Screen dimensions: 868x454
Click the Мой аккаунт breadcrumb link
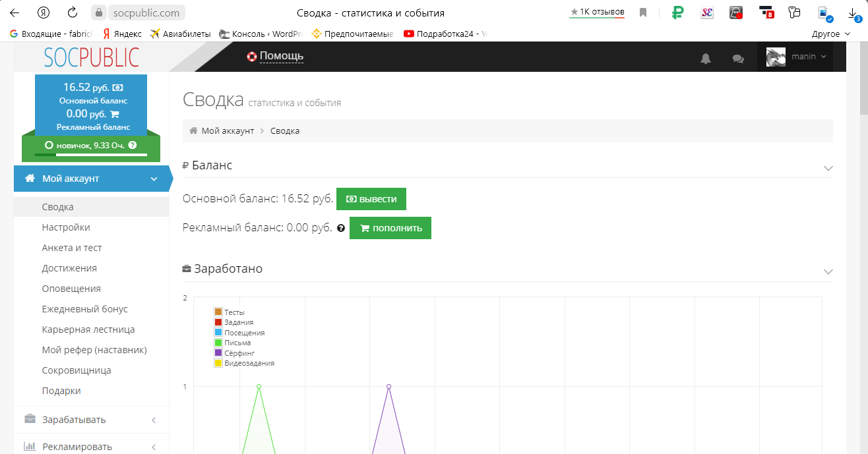coord(228,130)
